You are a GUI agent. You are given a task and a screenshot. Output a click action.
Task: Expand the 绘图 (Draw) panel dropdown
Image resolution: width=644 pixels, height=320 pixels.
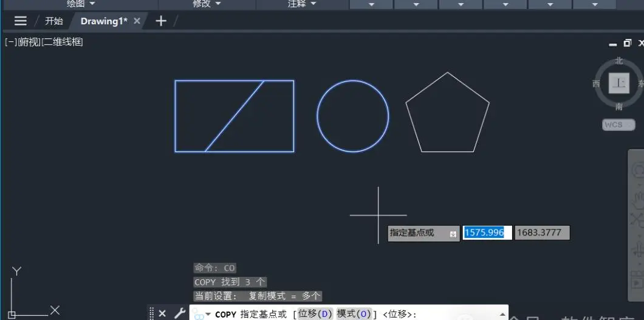tap(80, 4)
